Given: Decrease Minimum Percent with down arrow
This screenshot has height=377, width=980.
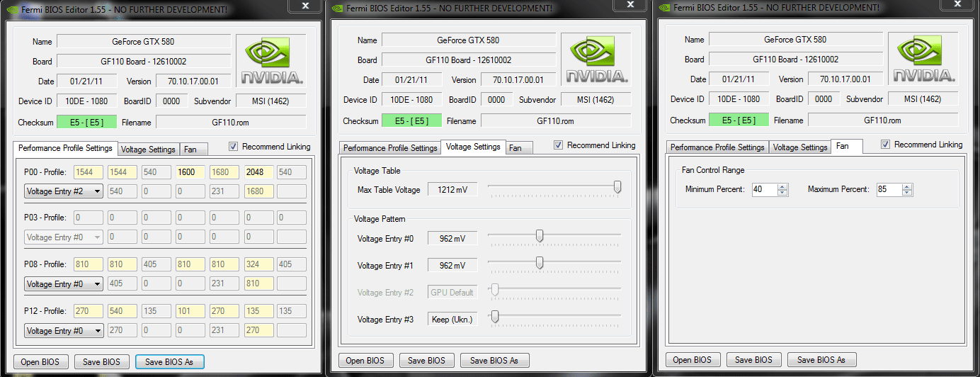Looking at the screenshot, I should tap(782, 193).
